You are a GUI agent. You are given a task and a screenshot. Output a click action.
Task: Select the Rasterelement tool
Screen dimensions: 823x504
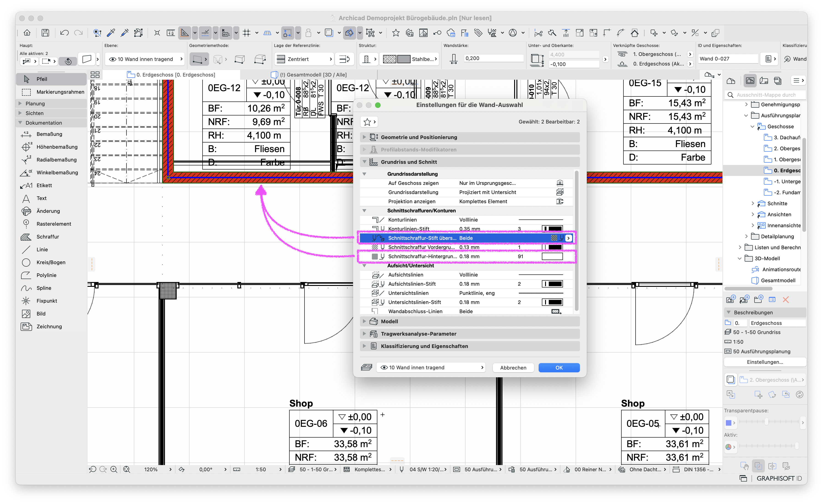52,224
